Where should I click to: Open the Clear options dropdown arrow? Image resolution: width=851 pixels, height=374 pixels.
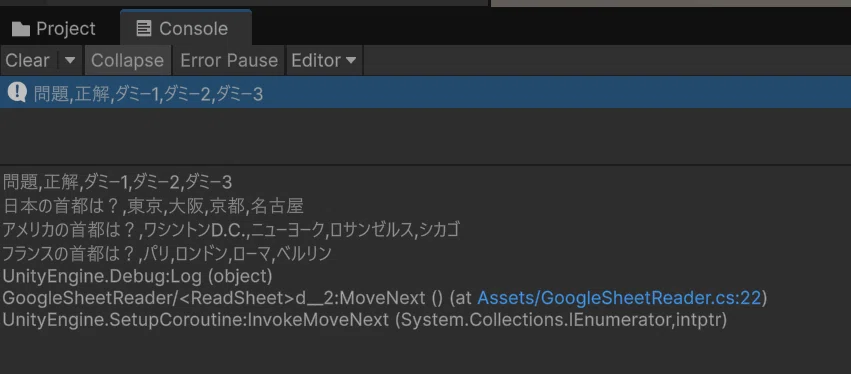(x=70, y=60)
